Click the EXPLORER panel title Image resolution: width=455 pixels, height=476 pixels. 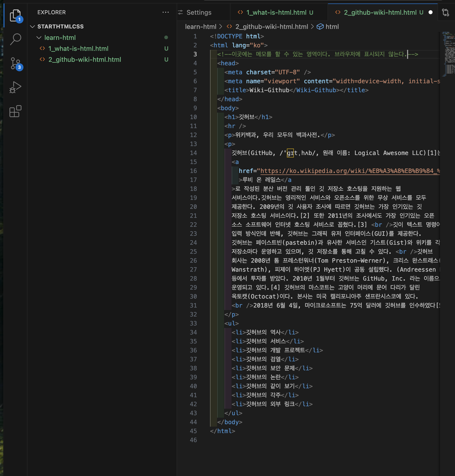51,12
